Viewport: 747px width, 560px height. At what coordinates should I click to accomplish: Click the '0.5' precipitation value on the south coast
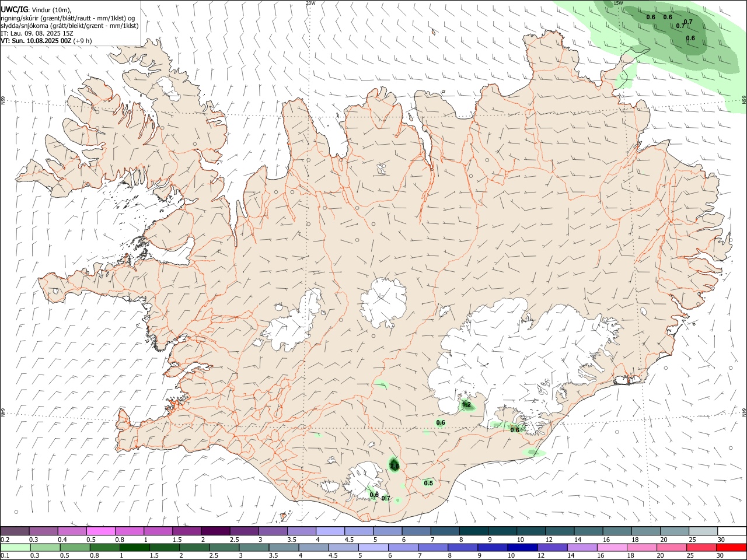(x=428, y=483)
